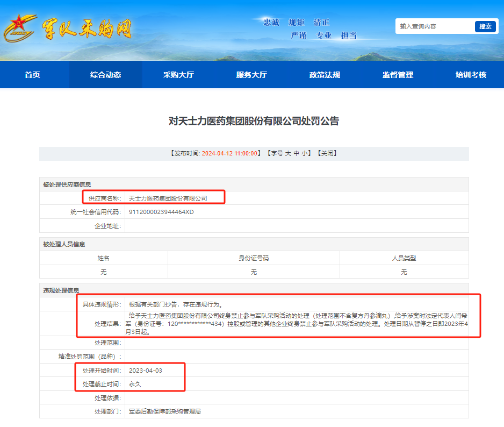Screen dimensions: 504x427
Task: Click supplier name value 天士力医药集团股份有限公司
Action: coord(168,198)
